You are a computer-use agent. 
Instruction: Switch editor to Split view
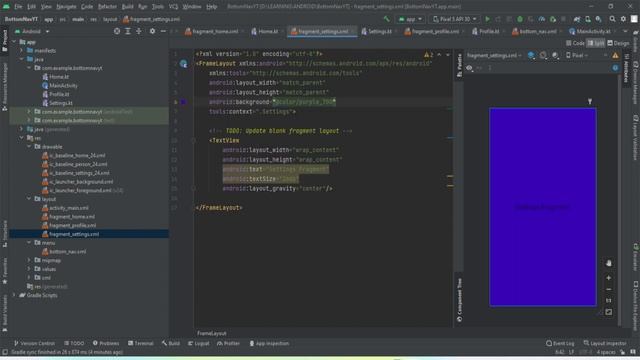point(596,43)
